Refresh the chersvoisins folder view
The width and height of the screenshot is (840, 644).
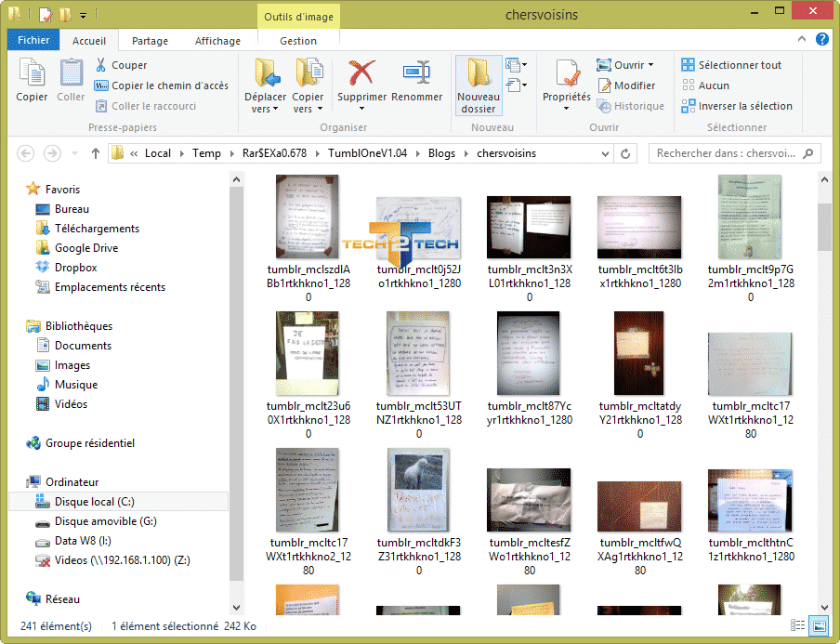pos(625,153)
